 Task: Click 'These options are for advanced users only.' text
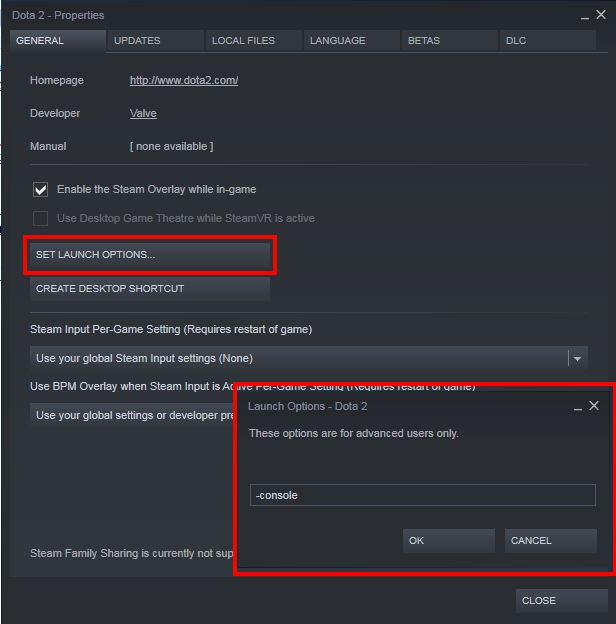(354, 433)
